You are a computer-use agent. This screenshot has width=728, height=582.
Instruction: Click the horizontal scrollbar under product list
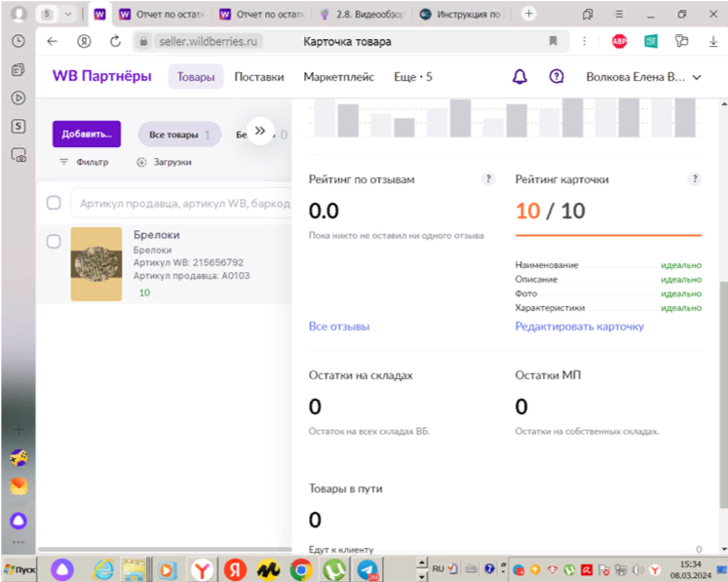tap(165, 549)
